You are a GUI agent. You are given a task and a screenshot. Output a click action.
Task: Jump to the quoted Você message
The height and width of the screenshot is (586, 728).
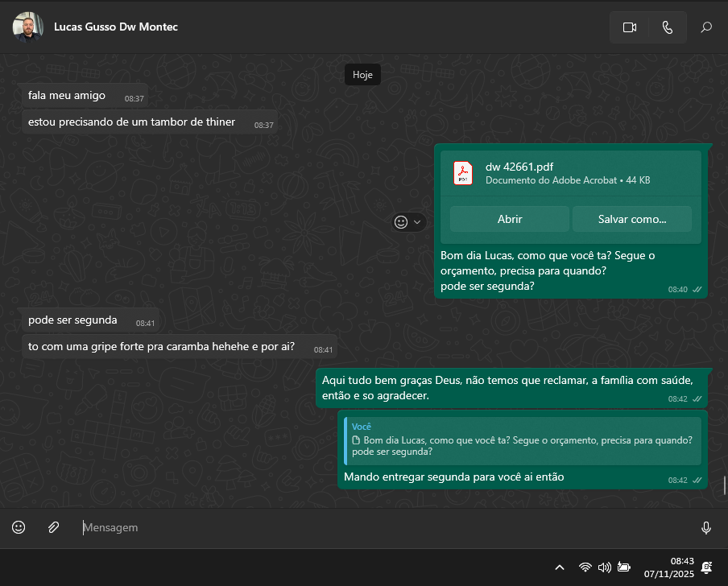coord(522,440)
